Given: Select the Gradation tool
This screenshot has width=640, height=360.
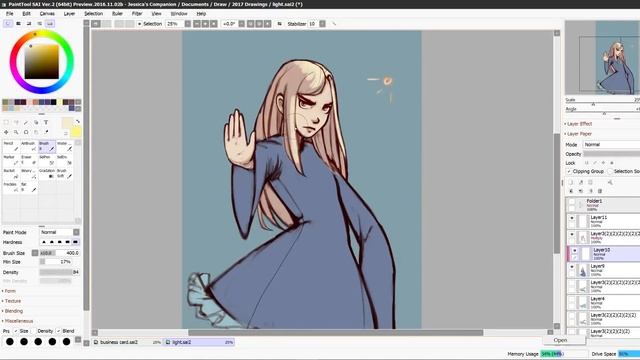Looking at the screenshot, I should [47, 174].
